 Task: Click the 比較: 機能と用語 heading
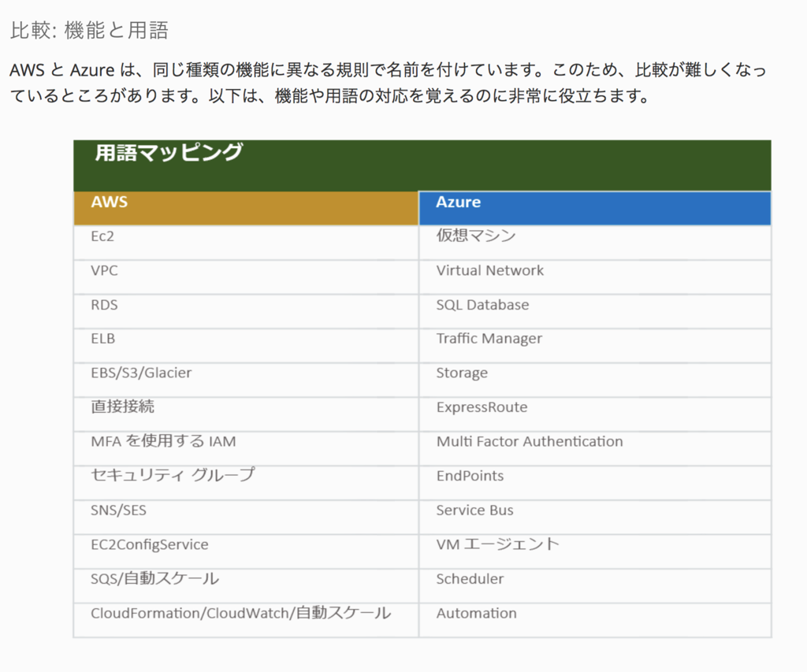coord(89,31)
